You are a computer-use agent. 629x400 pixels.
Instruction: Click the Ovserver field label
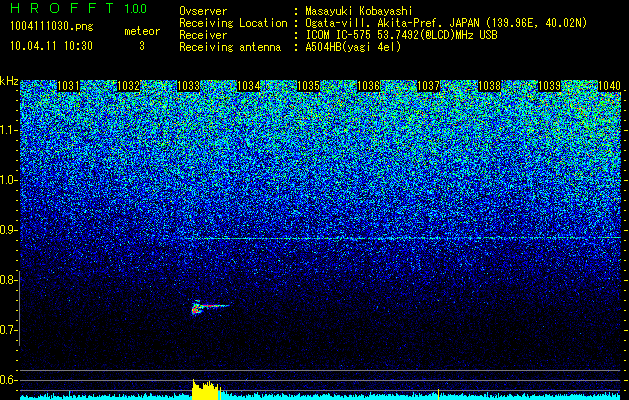(x=203, y=11)
